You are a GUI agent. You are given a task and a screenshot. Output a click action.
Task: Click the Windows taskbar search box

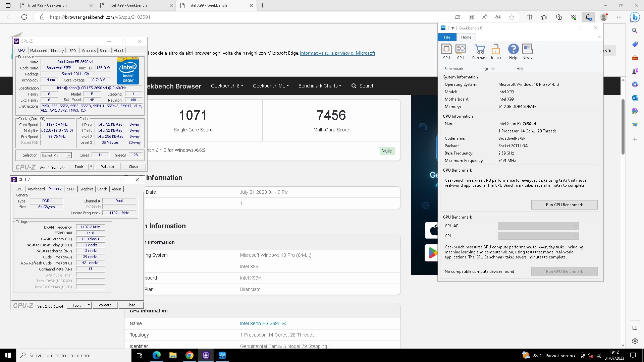click(x=74, y=355)
